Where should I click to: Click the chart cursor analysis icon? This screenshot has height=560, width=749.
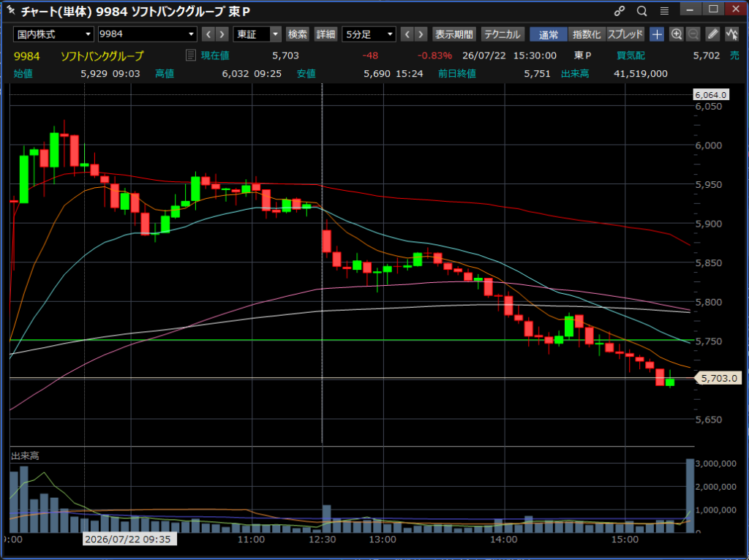pos(731,34)
